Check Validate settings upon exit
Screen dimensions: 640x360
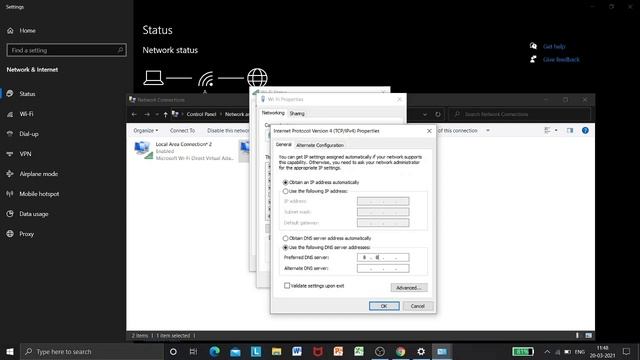coord(287,286)
